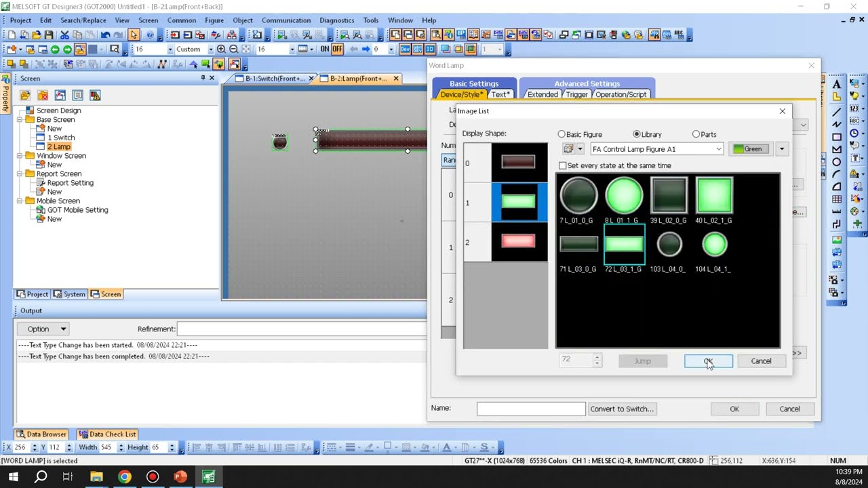Click Cancel in the Word Lamp dialog

coord(789,409)
